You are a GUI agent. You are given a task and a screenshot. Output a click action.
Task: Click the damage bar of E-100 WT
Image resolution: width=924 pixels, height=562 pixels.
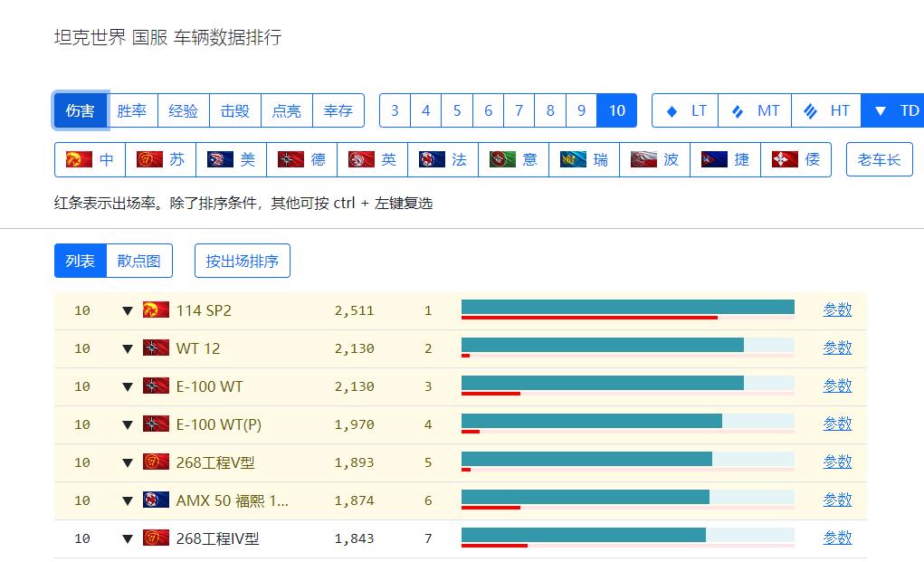(x=602, y=382)
